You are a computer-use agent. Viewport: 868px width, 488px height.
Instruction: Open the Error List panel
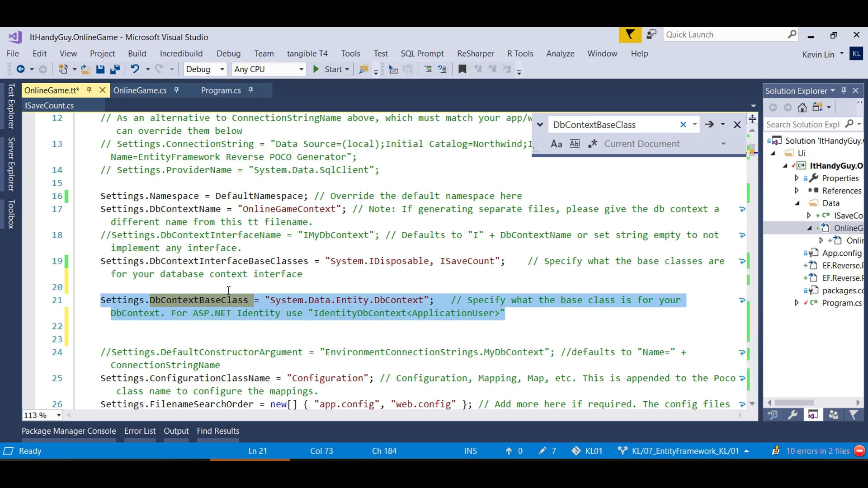click(139, 431)
